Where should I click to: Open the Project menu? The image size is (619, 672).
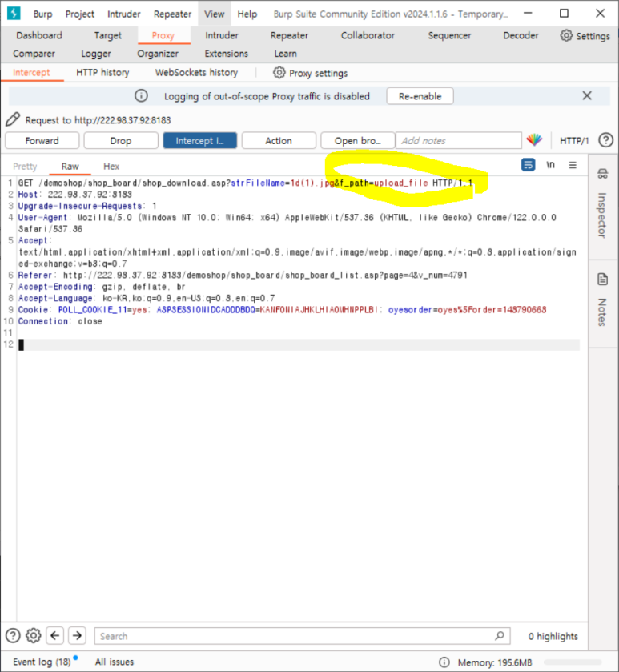pyautogui.click(x=80, y=14)
